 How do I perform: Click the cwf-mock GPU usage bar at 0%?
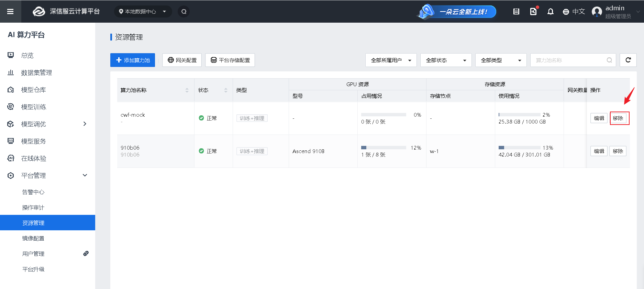384,115
